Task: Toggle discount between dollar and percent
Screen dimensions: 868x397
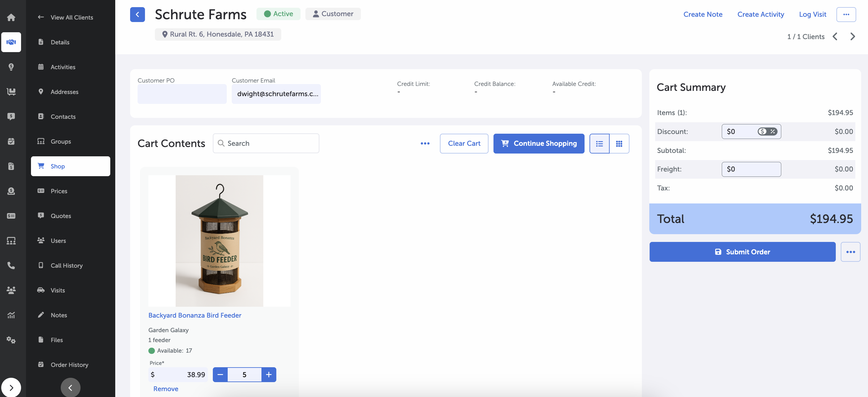Action: tap(767, 132)
